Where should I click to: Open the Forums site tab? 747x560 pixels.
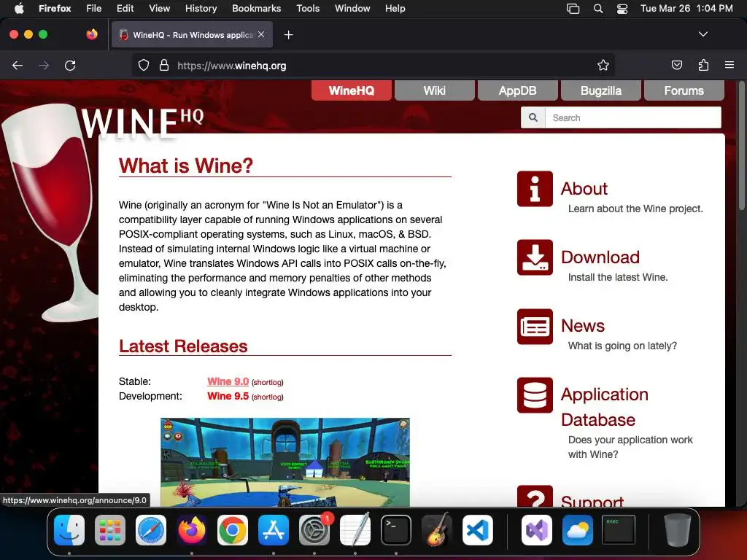684,90
